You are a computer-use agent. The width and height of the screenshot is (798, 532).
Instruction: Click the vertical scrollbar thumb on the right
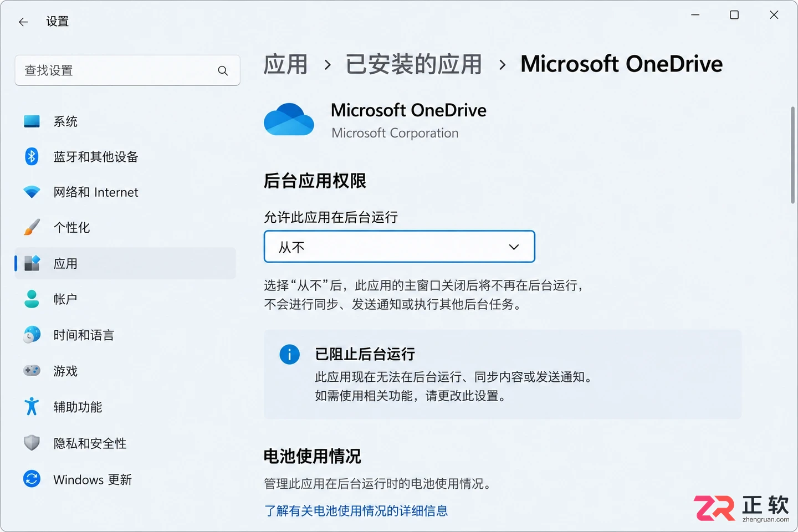pyautogui.click(x=793, y=155)
